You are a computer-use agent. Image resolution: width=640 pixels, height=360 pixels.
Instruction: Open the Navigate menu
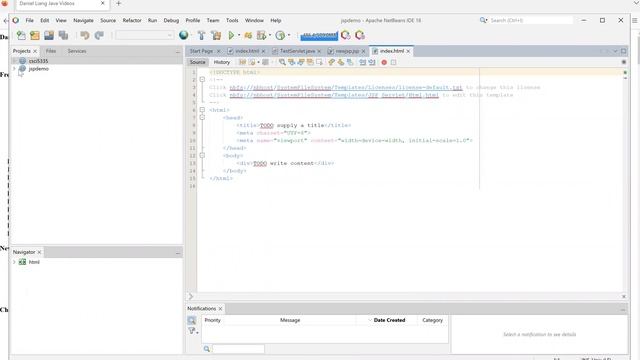click(83, 20)
